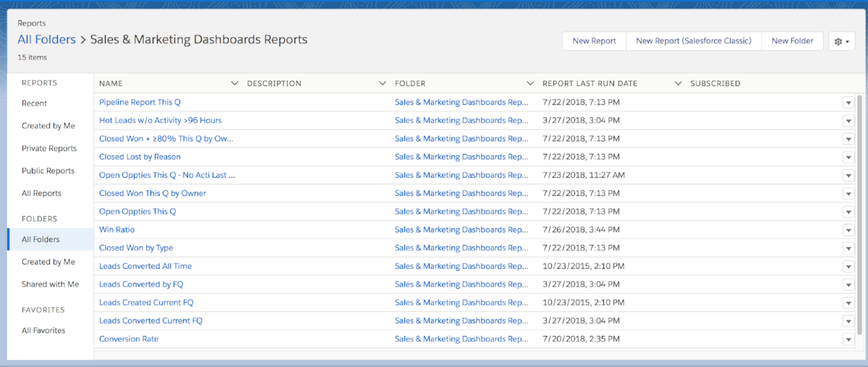The width and height of the screenshot is (868, 367).
Task: Open Closed Won This Q by Owner report
Action: pyautogui.click(x=153, y=193)
